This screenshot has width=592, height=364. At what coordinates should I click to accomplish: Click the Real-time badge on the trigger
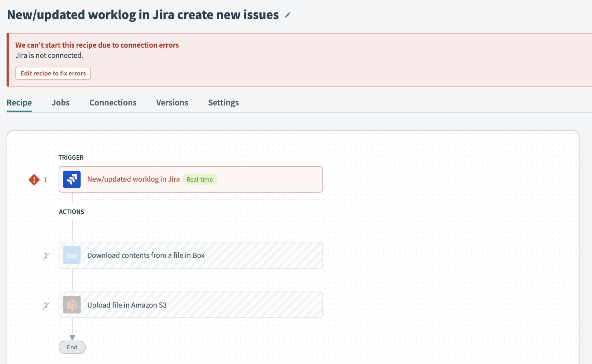200,179
